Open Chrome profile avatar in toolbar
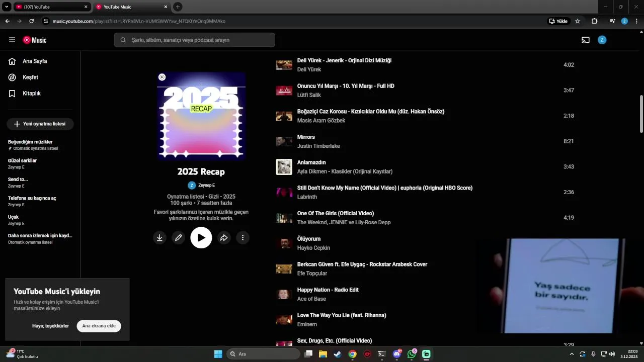Screen dimensions: 644x362 (624, 21)
